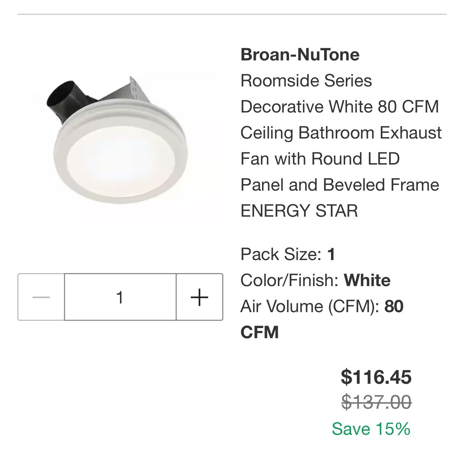Screen dimensions: 464x476
Task: Click the Broan-NuTone brand name
Action: (x=300, y=55)
